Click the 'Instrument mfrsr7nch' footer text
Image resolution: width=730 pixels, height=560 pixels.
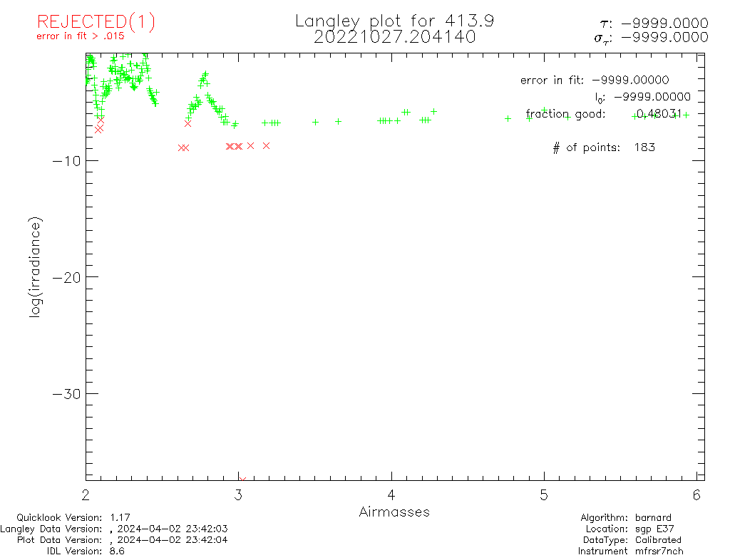click(620, 551)
